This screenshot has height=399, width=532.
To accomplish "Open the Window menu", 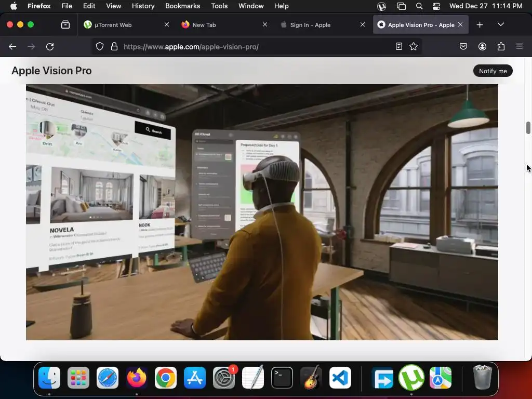I will (251, 6).
